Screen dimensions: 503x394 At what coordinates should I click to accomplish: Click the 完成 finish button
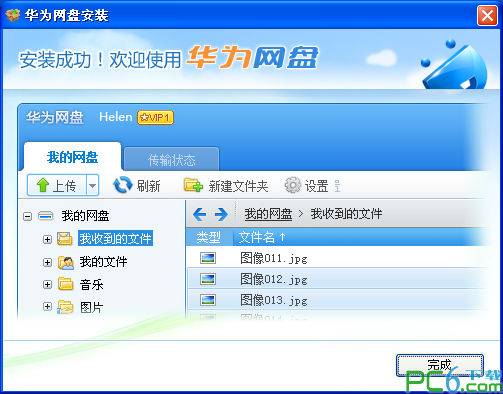point(440,365)
